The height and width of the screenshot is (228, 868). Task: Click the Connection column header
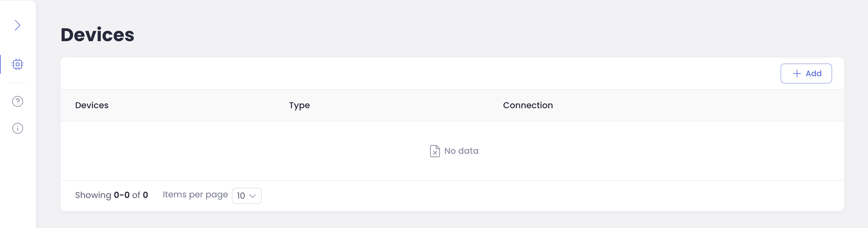[528, 105]
